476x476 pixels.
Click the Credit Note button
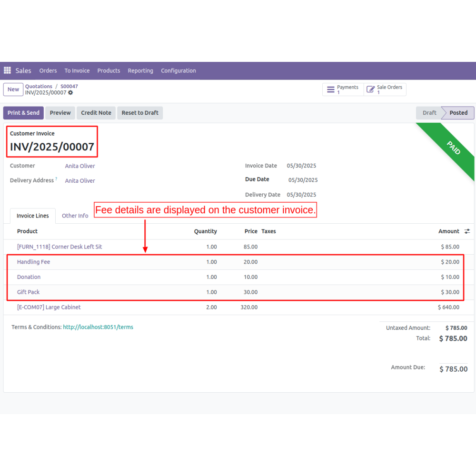96,113
